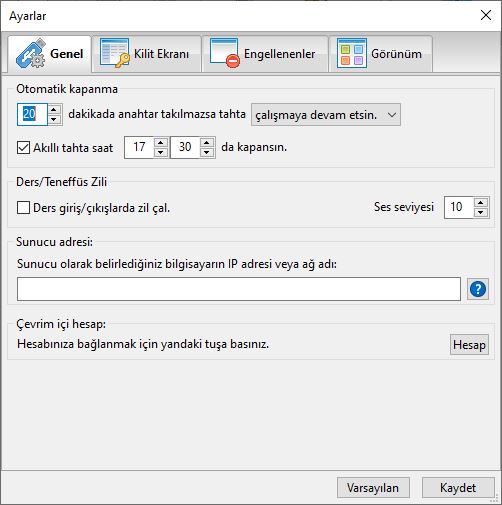Click the blue question mark help icon
This screenshot has height=505, width=502.
(478, 289)
